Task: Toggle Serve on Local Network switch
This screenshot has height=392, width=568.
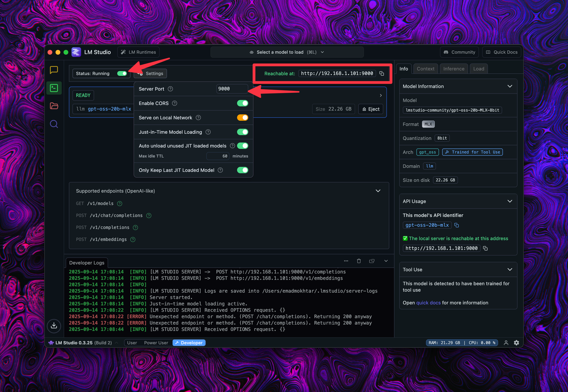Action: tap(243, 118)
